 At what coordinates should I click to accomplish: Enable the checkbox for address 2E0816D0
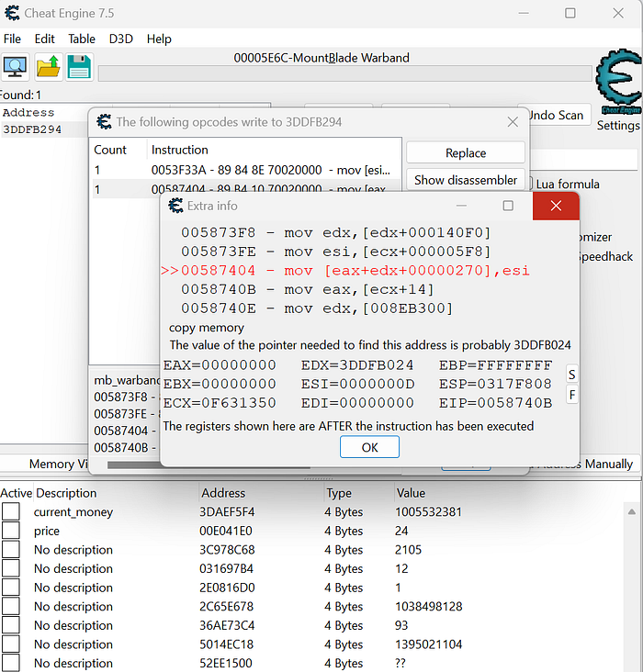(x=11, y=588)
